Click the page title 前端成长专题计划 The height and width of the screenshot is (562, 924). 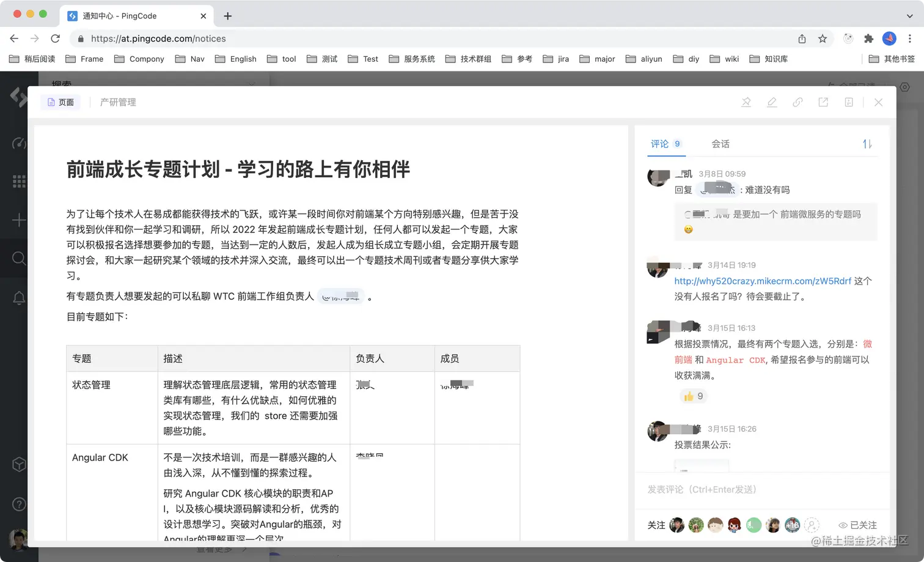tap(238, 169)
